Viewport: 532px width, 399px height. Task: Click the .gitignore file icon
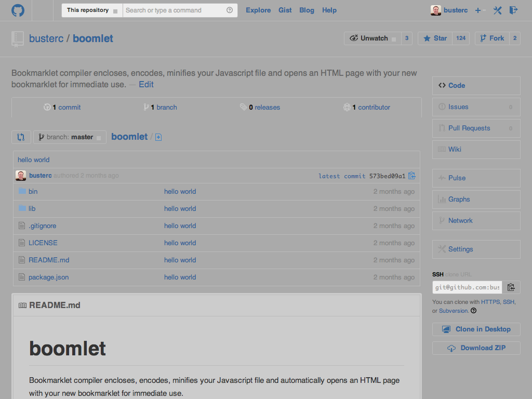[x=22, y=225]
